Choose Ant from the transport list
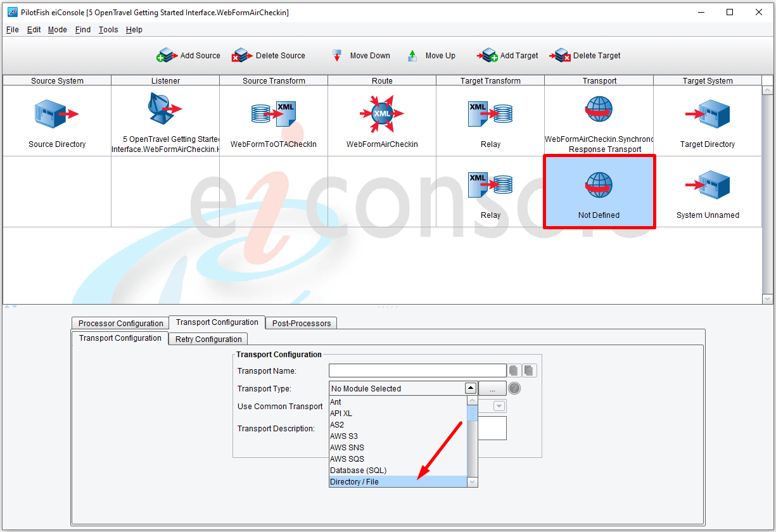Image resolution: width=776 pixels, height=532 pixels. coord(398,402)
